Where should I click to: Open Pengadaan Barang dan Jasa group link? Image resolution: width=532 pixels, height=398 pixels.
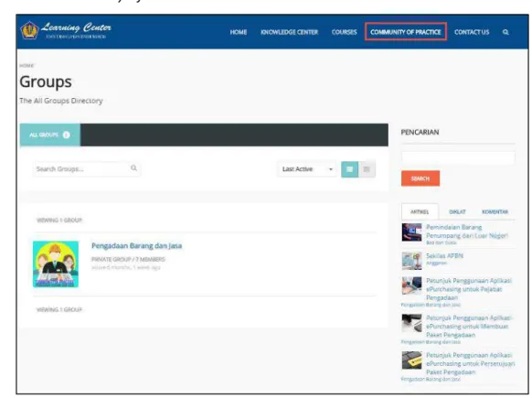tap(137, 245)
